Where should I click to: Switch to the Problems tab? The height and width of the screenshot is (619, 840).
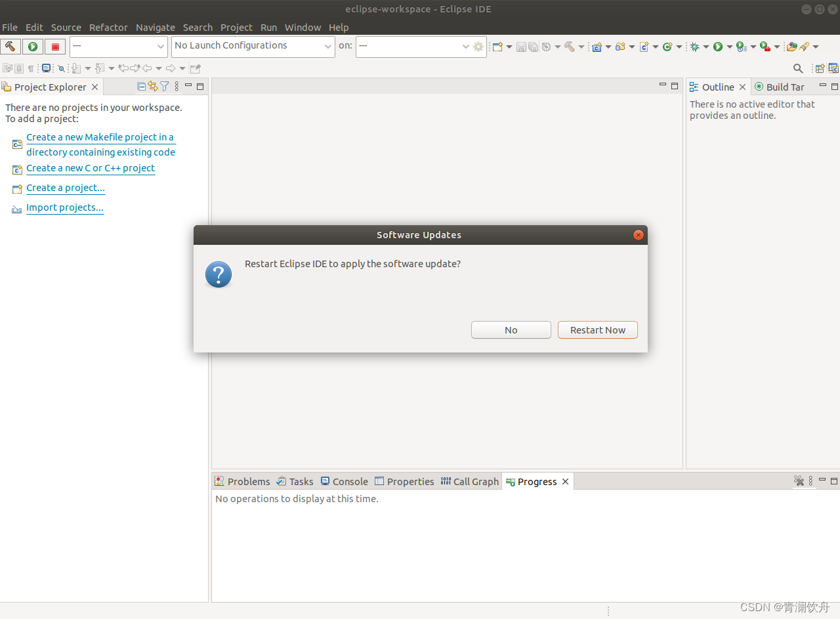242,481
